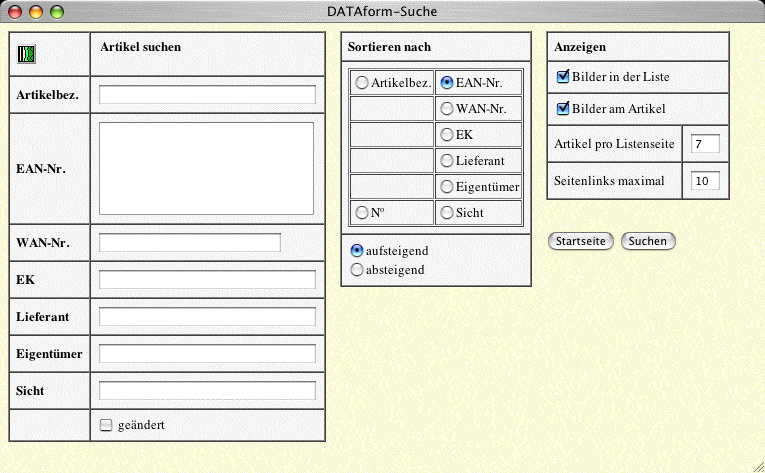Disable Bilder in der Liste checkbox

563,77
